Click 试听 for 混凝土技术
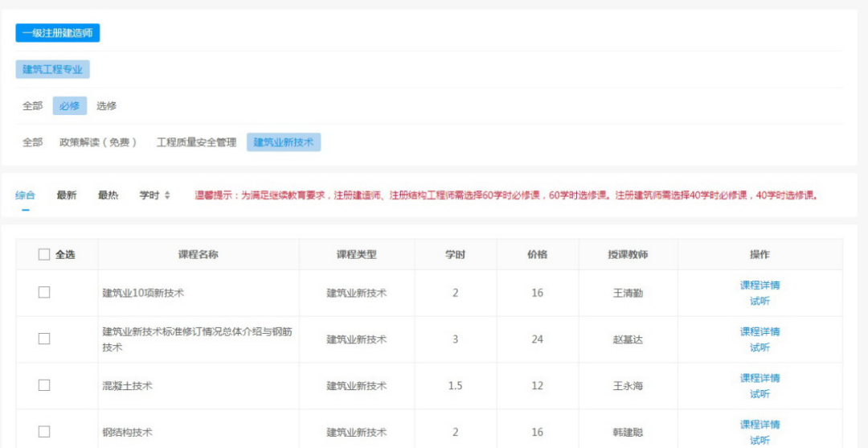868x448 pixels. pyautogui.click(x=760, y=394)
